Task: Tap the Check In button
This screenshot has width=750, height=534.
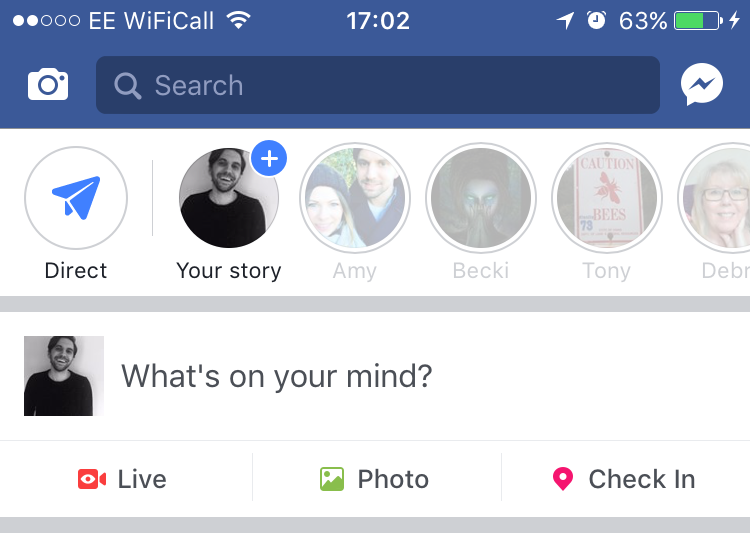Action: coord(624,479)
